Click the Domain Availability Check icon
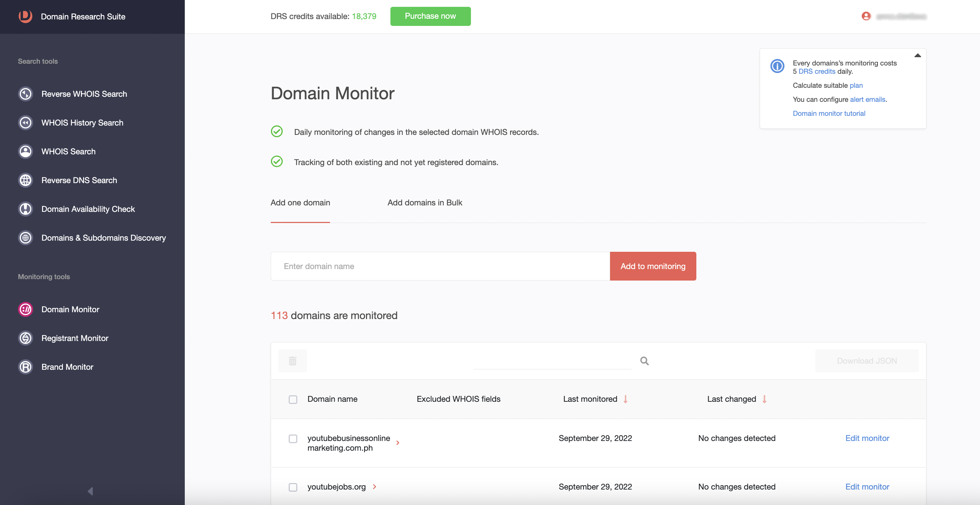This screenshot has width=980, height=505. (x=26, y=209)
